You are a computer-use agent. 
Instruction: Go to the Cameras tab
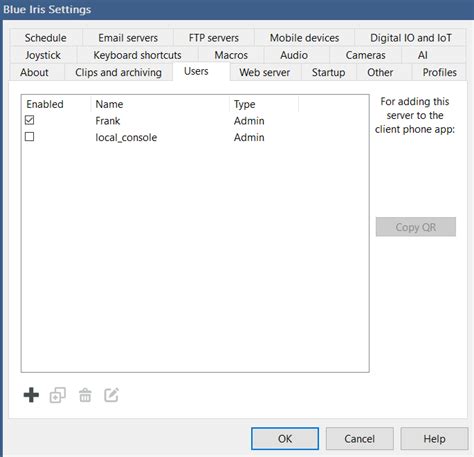point(365,55)
